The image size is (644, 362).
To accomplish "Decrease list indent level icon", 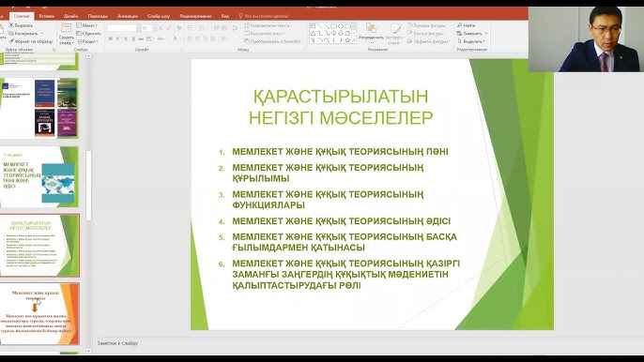I will 216,28.
